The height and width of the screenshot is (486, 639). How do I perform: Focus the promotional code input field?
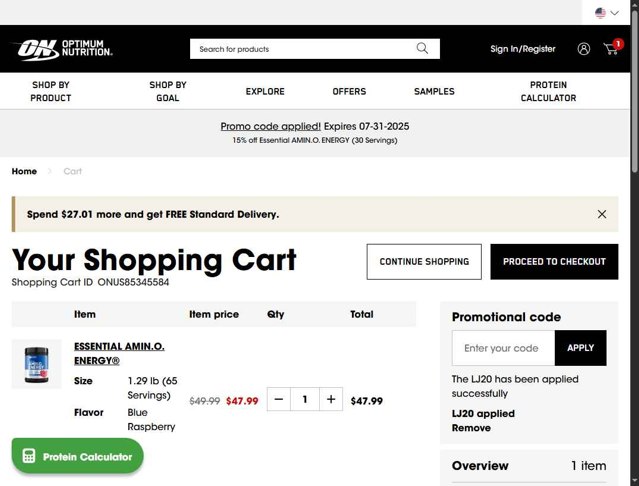click(503, 348)
